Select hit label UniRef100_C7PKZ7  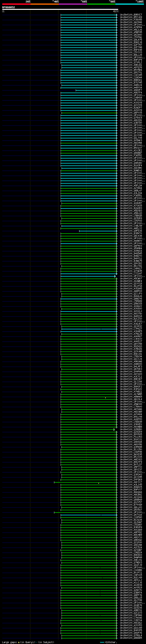point(131,329)
